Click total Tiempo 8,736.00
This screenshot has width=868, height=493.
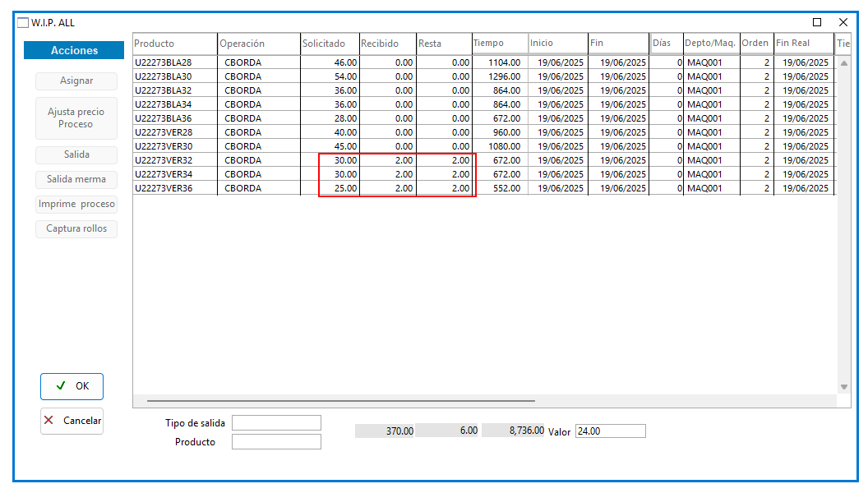click(513, 431)
